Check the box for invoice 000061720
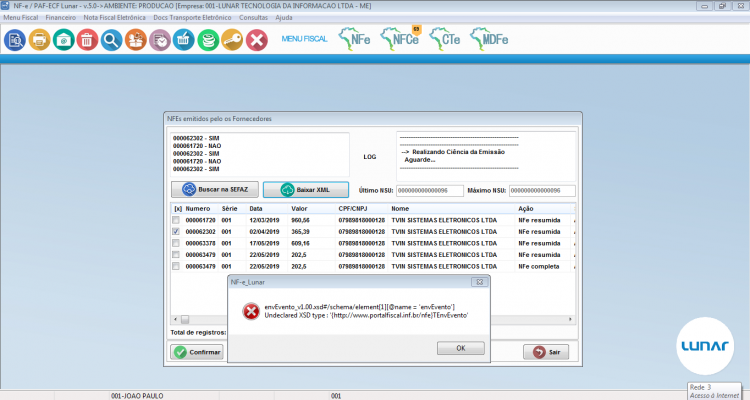 (176, 220)
